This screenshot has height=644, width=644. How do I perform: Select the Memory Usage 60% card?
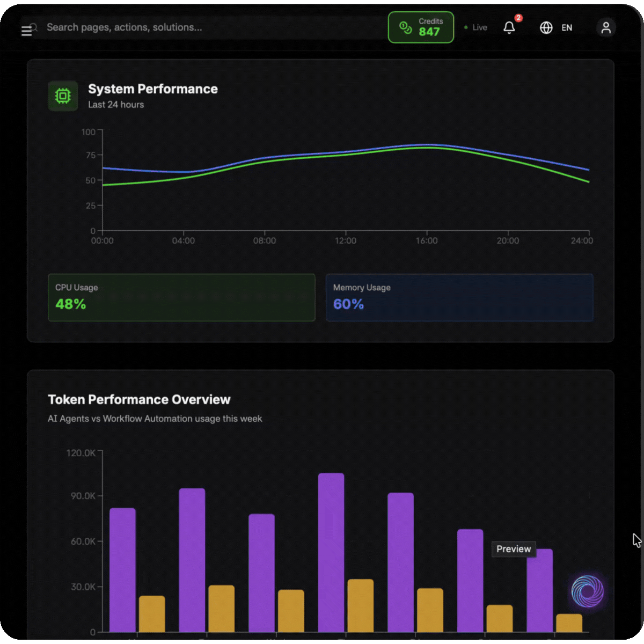459,298
